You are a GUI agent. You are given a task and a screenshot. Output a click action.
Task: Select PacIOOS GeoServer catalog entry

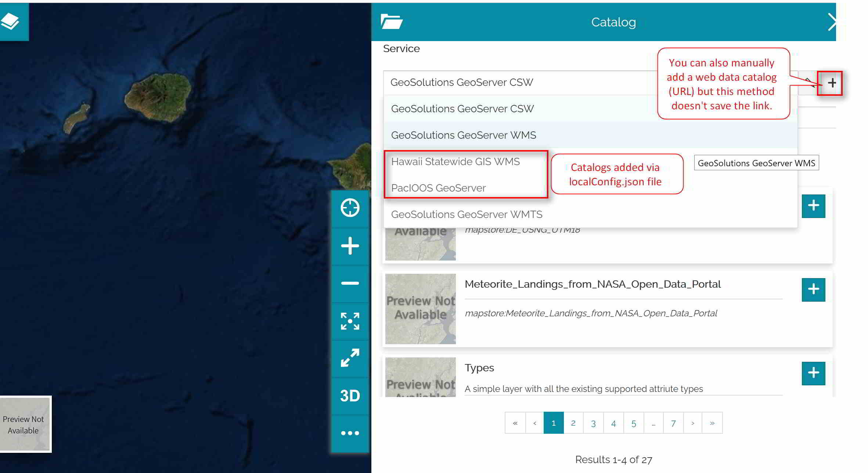(x=438, y=188)
